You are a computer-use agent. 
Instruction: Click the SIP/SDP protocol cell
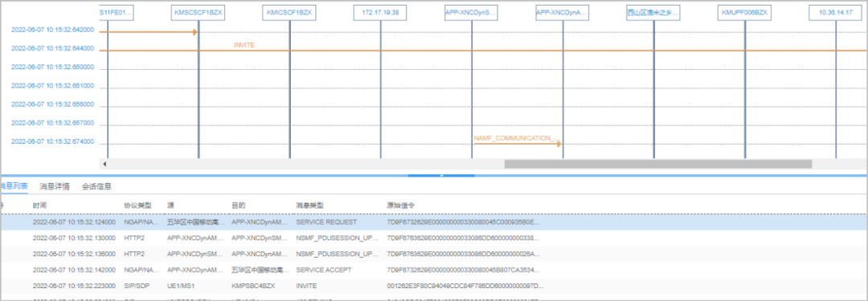click(136, 286)
